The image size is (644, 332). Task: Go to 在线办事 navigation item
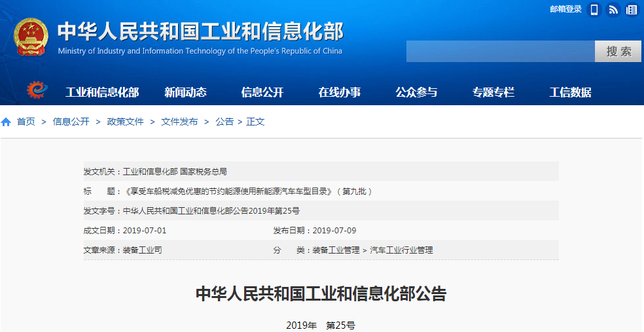click(x=340, y=92)
